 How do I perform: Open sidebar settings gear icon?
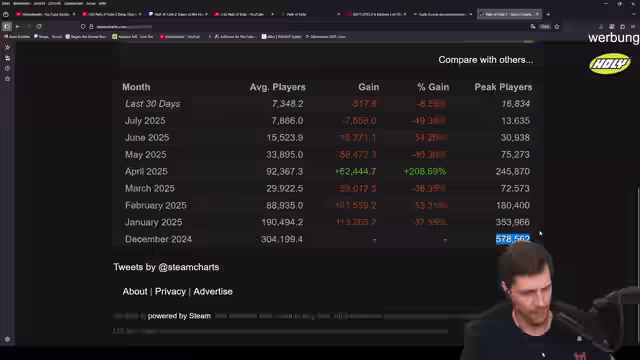tap(7, 339)
